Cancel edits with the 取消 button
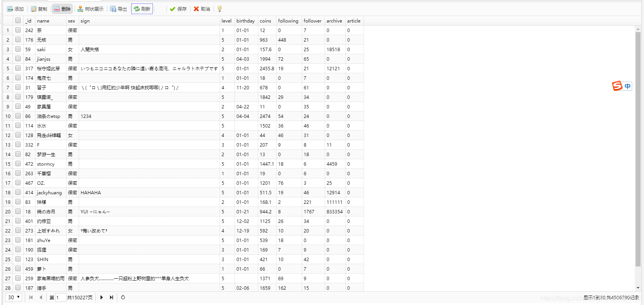 click(202, 9)
